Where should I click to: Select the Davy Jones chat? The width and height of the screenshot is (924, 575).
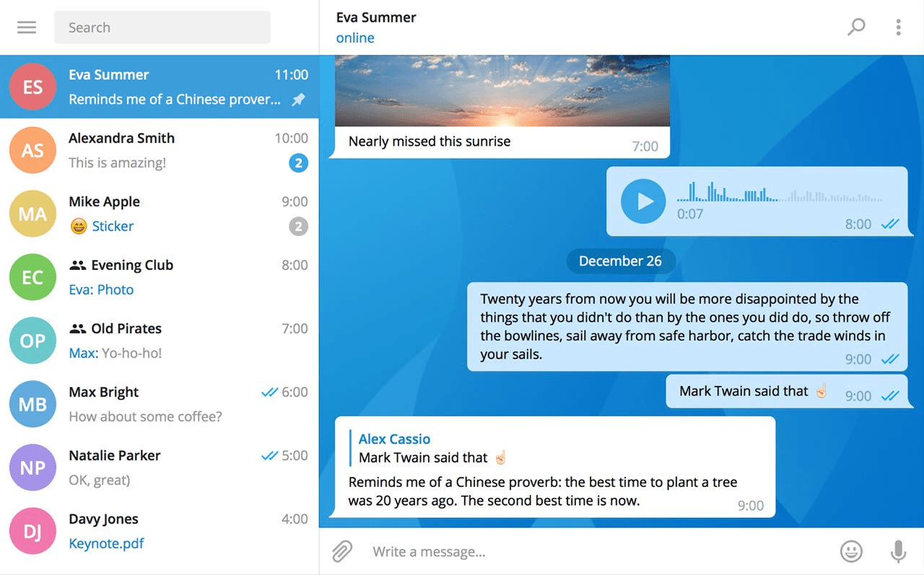pyautogui.click(x=159, y=530)
